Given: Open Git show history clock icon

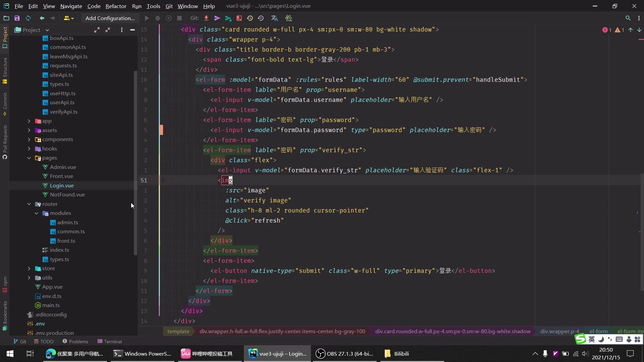Looking at the screenshot, I should tap(250, 18).
